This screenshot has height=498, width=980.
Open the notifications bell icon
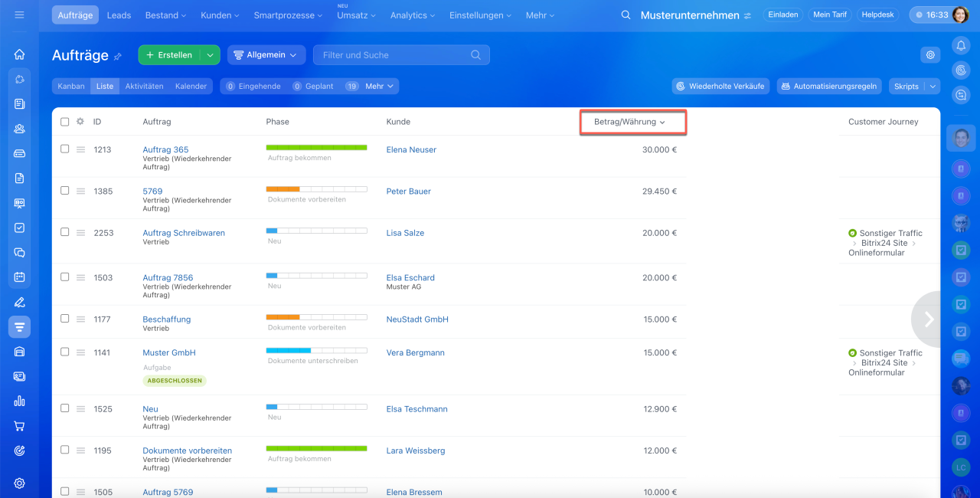pos(961,46)
